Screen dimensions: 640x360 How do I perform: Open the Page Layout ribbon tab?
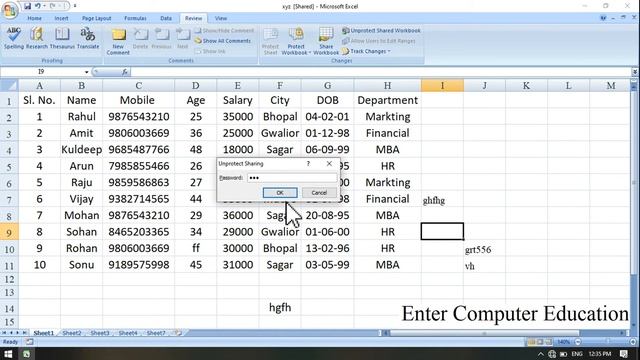pos(96,18)
